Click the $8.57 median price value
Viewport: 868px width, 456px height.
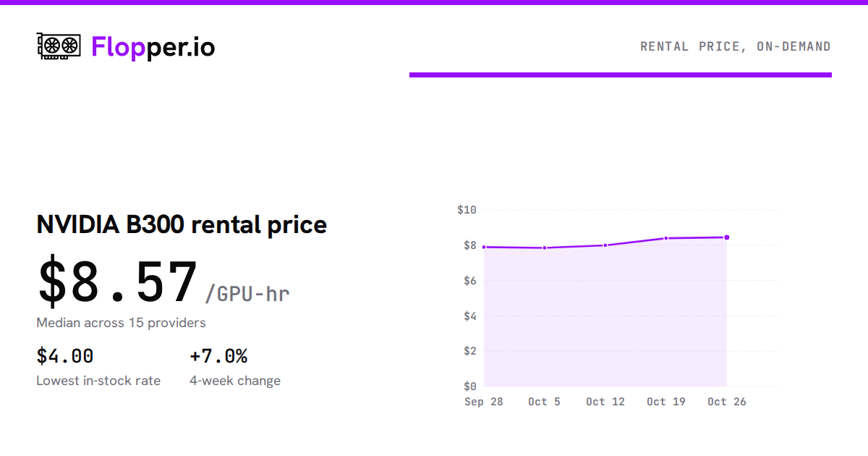(118, 282)
